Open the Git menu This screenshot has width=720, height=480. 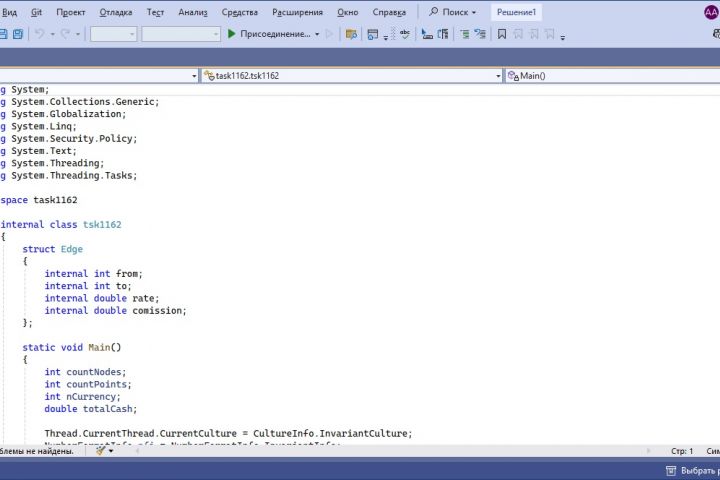click(x=36, y=12)
